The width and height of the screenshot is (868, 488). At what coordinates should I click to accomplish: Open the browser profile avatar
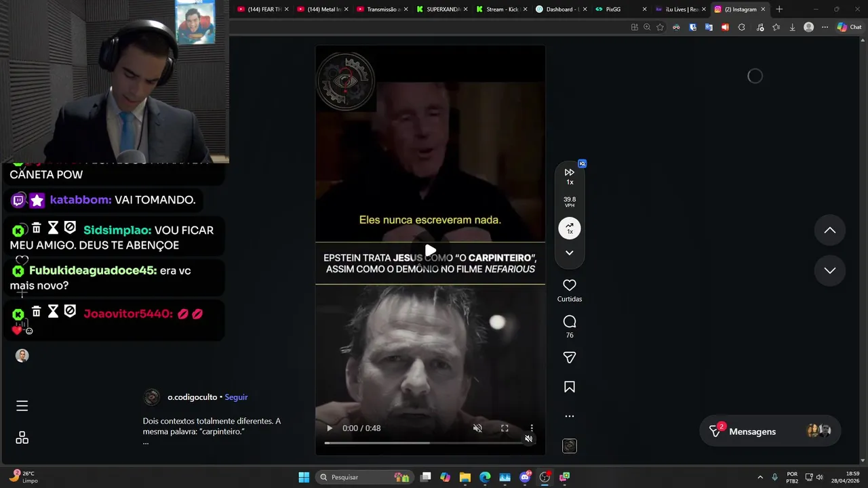coord(808,27)
